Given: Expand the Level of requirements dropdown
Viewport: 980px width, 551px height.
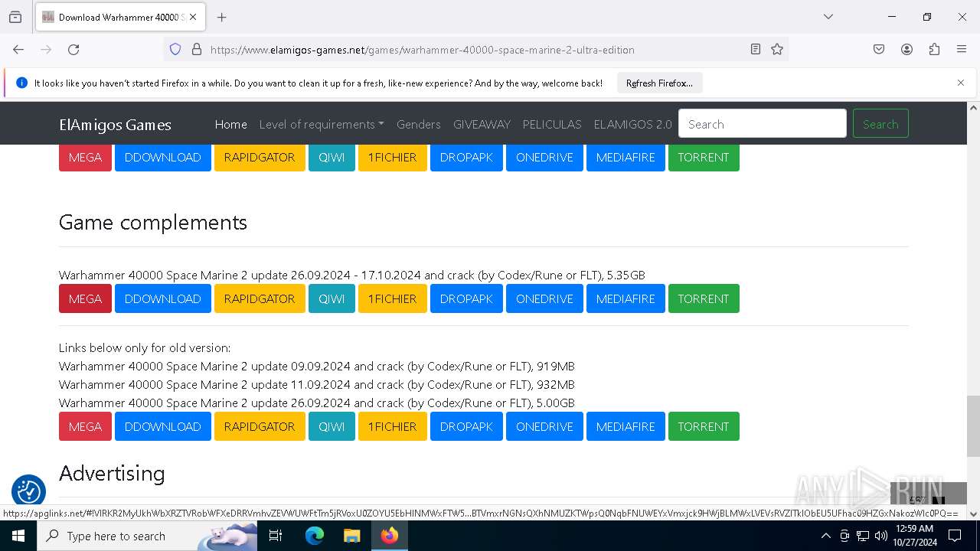Looking at the screenshot, I should 322,124.
